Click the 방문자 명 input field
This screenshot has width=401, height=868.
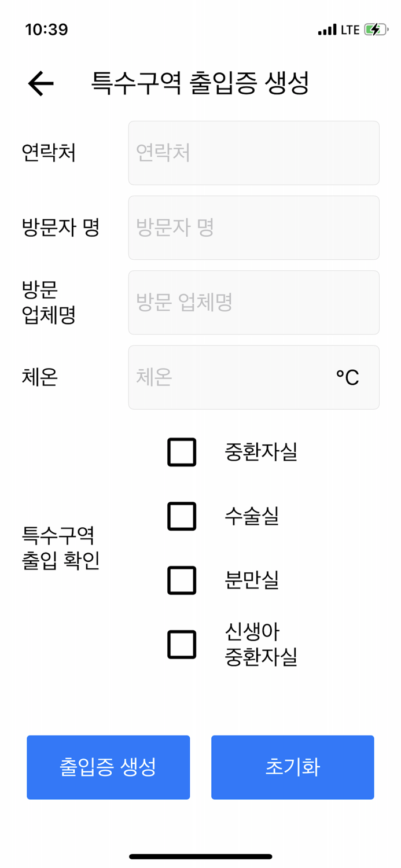click(253, 227)
